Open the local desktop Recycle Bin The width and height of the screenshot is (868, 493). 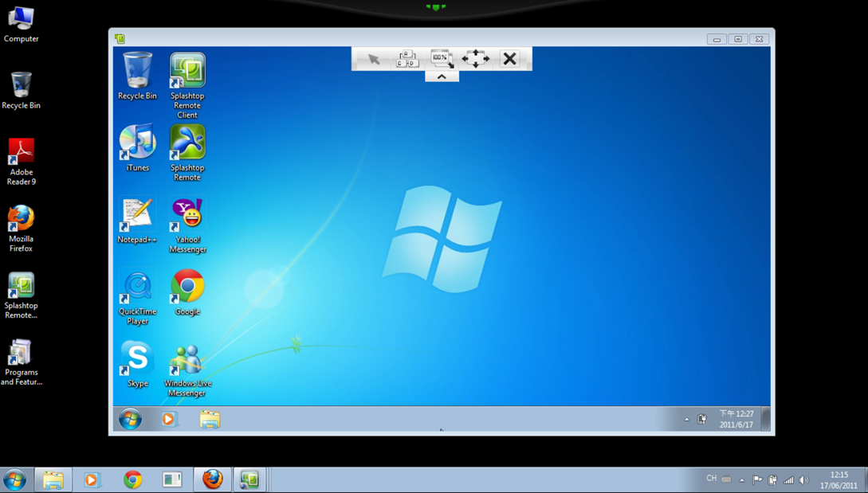click(21, 91)
